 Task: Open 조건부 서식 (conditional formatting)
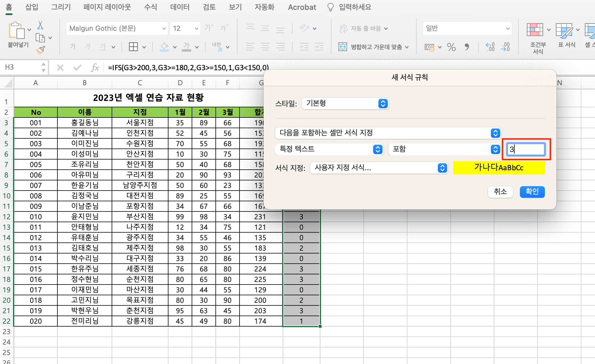point(536,37)
